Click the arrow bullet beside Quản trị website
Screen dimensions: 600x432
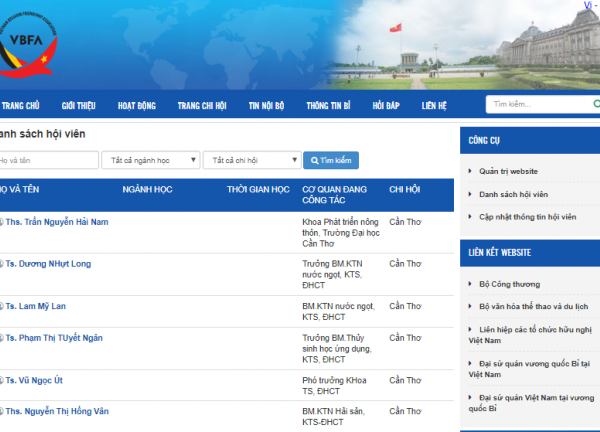[471, 171]
